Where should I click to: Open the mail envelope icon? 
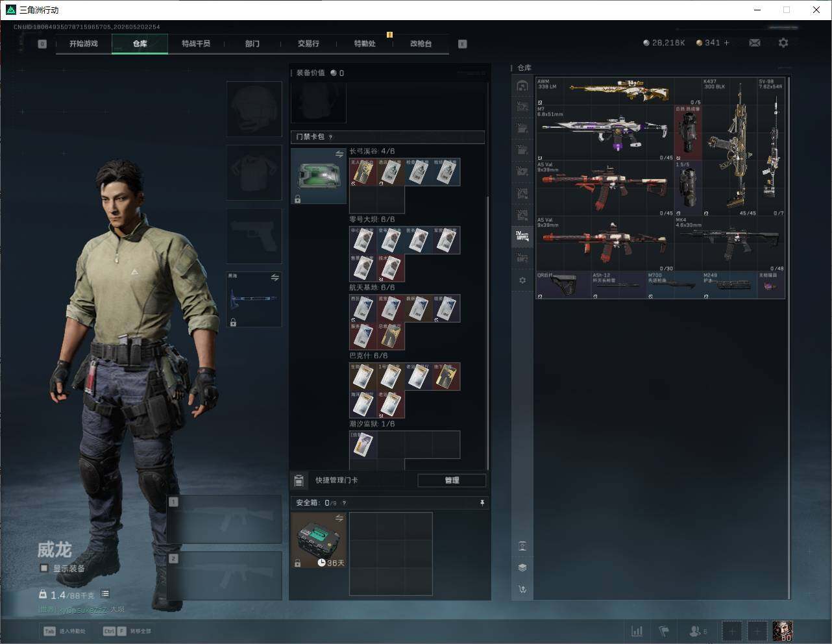click(755, 43)
